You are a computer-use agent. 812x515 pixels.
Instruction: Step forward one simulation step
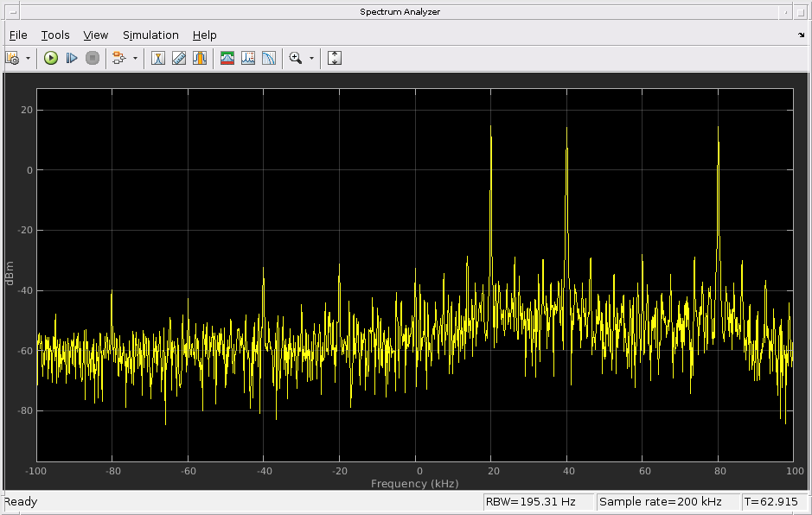73,58
